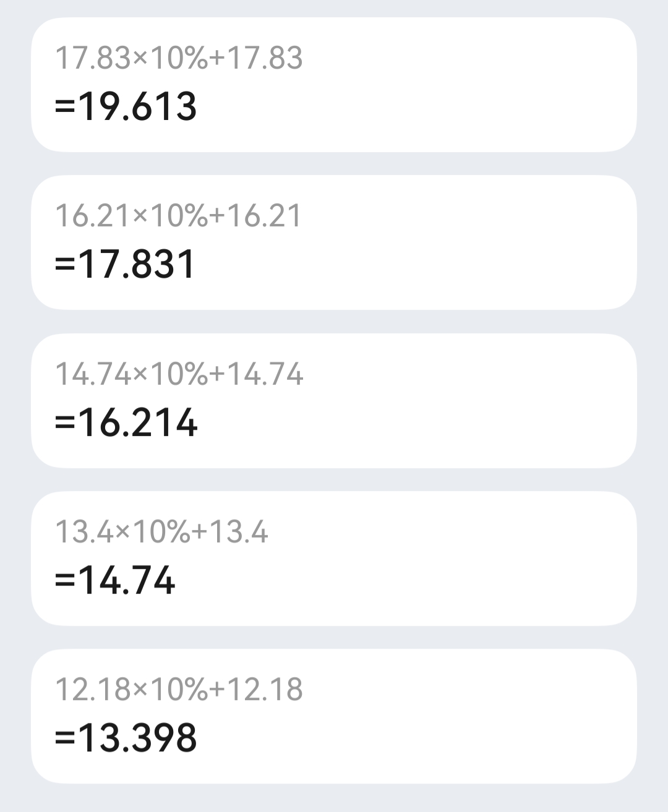
Task: Select the =16.214 result
Action: coord(126,422)
